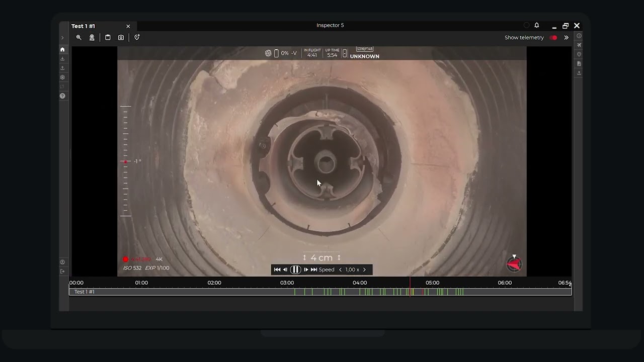Close the Test 1 #1 tab
Viewport: 644px width, 362px height.
click(x=128, y=26)
